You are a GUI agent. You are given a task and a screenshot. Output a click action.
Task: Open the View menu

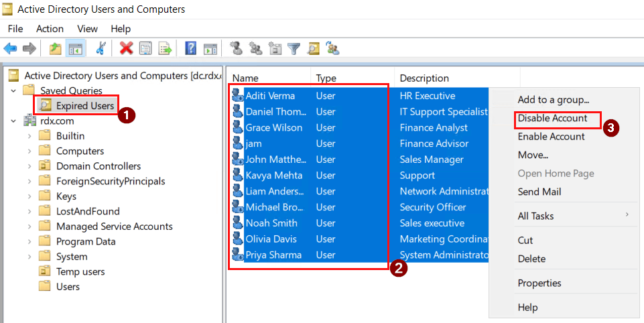point(88,29)
